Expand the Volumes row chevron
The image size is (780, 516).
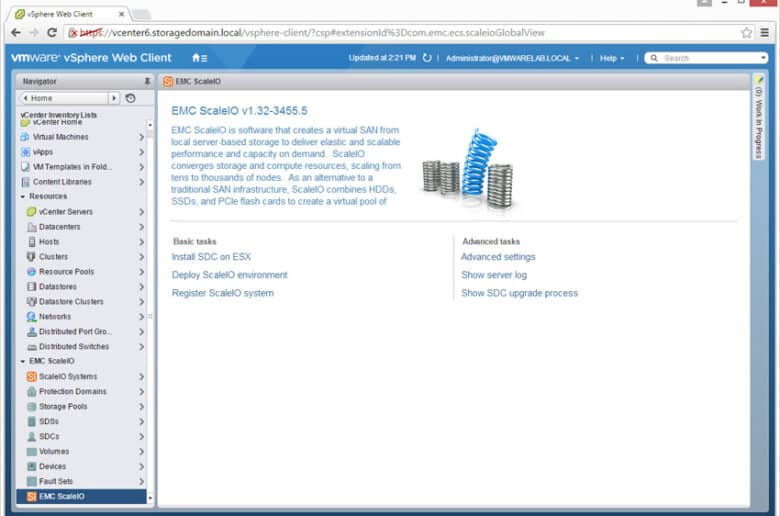click(x=141, y=451)
